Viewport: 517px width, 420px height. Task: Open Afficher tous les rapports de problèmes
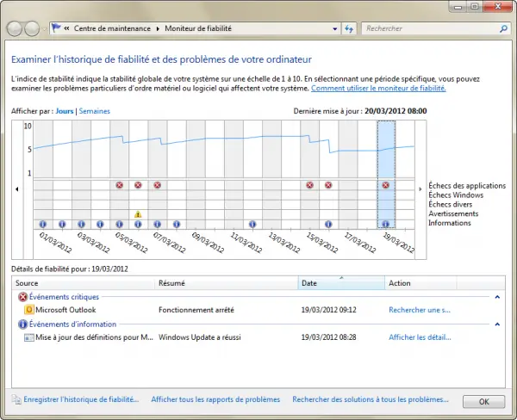(215, 399)
